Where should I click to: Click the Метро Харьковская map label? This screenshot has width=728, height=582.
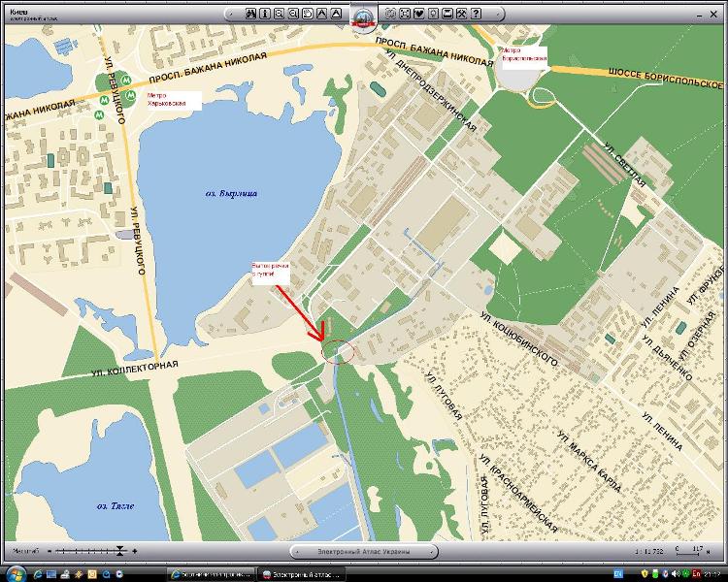click(173, 100)
